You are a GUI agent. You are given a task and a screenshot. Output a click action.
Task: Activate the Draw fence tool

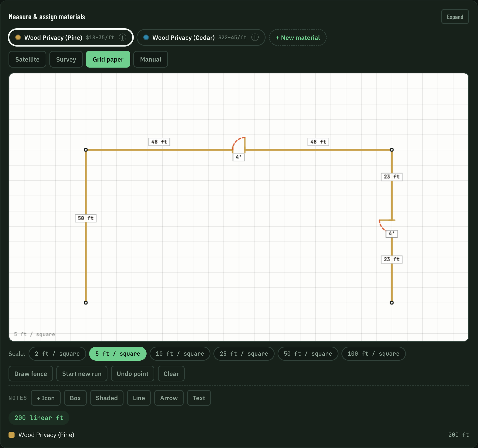pyautogui.click(x=31, y=374)
